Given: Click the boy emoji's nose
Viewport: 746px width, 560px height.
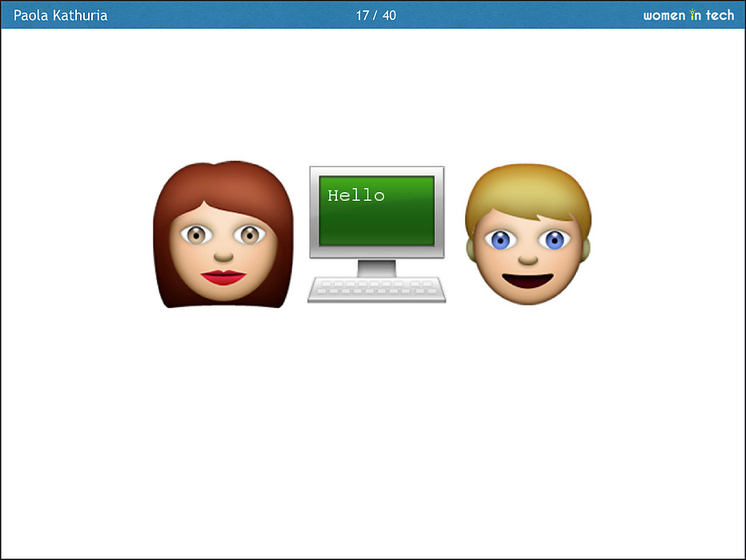Looking at the screenshot, I should click(527, 258).
